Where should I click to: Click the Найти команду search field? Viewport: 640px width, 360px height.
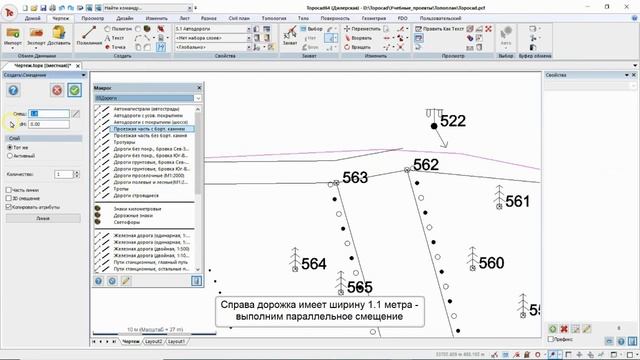click(145, 8)
